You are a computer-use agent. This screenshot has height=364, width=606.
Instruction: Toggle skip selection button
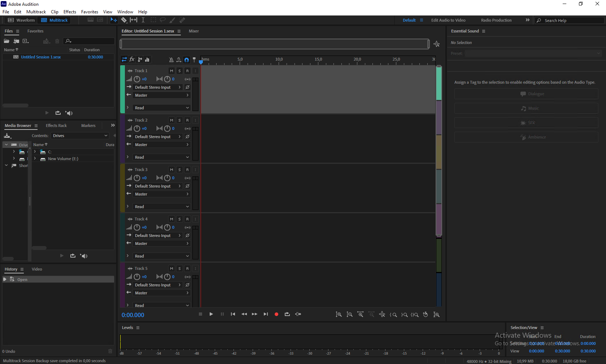pos(298,314)
